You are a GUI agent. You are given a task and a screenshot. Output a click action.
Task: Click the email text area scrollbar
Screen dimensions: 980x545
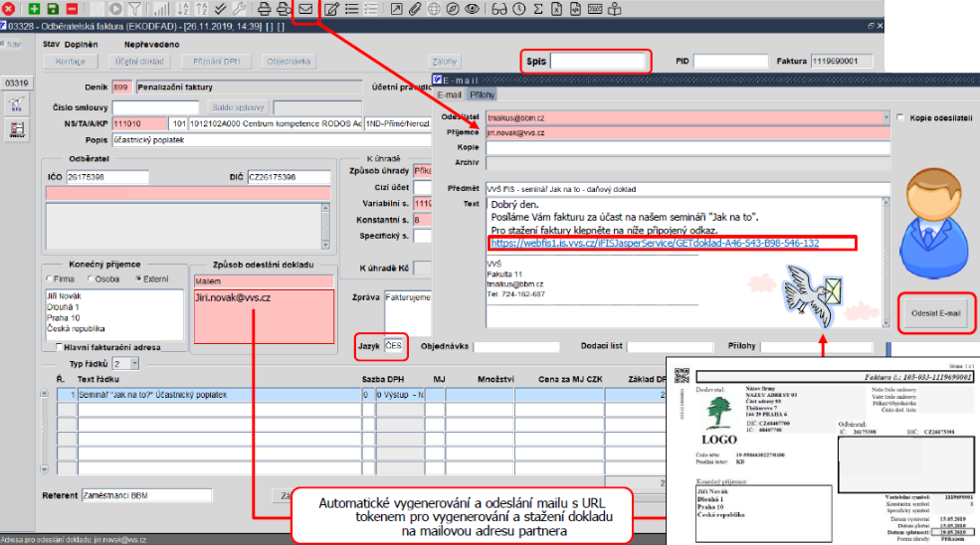[885, 263]
